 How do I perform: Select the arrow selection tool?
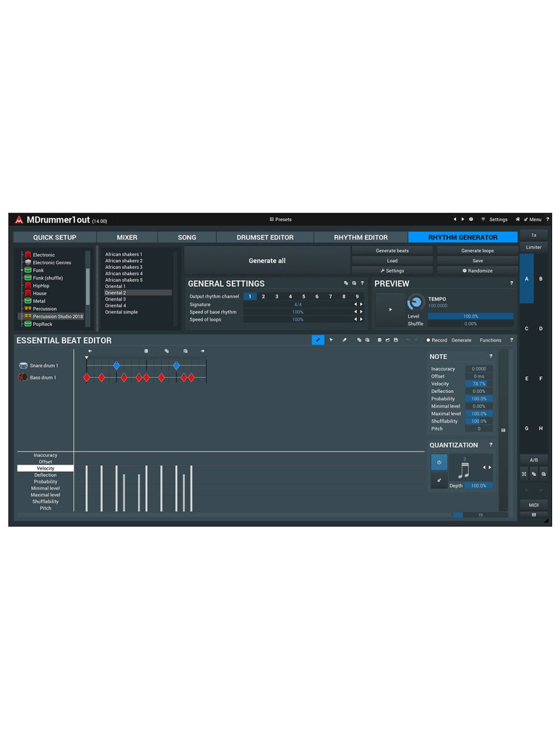pos(331,340)
